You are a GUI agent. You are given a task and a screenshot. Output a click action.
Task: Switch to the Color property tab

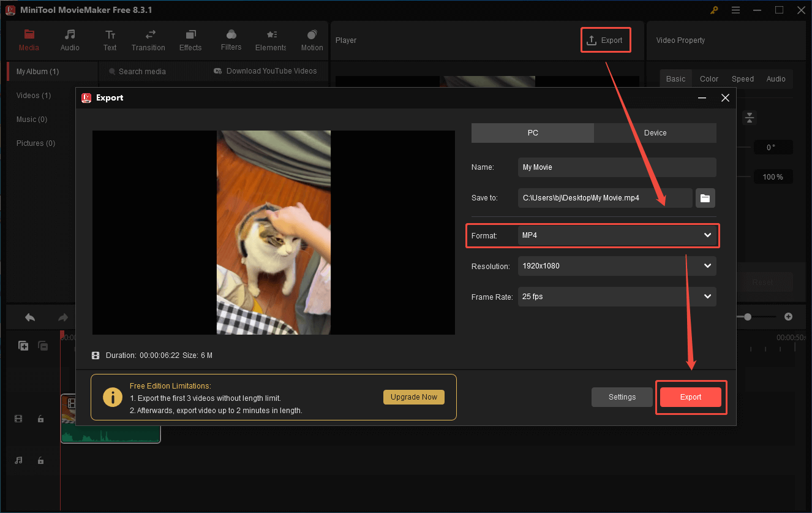pyautogui.click(x=709, y=78)
